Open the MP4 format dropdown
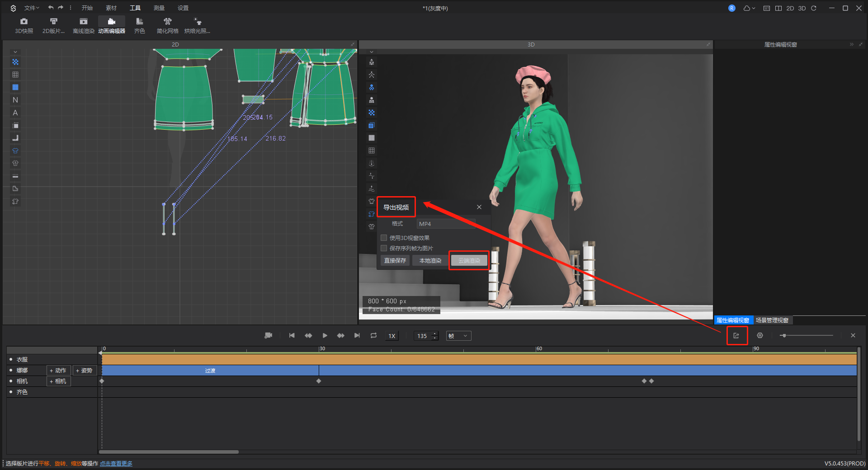This screenshot has width=868, height=470. pos(446,224)
